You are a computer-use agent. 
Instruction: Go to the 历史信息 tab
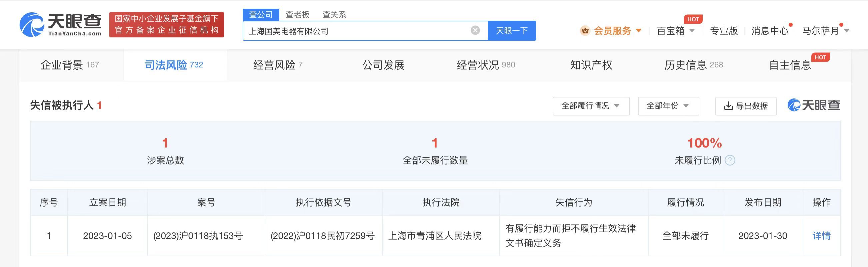[693, 65]
